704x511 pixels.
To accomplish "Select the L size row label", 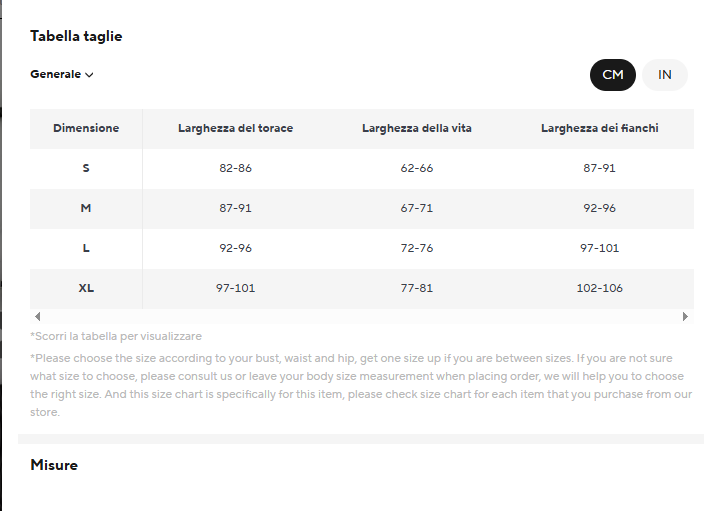I will click(x=86, y=248).
